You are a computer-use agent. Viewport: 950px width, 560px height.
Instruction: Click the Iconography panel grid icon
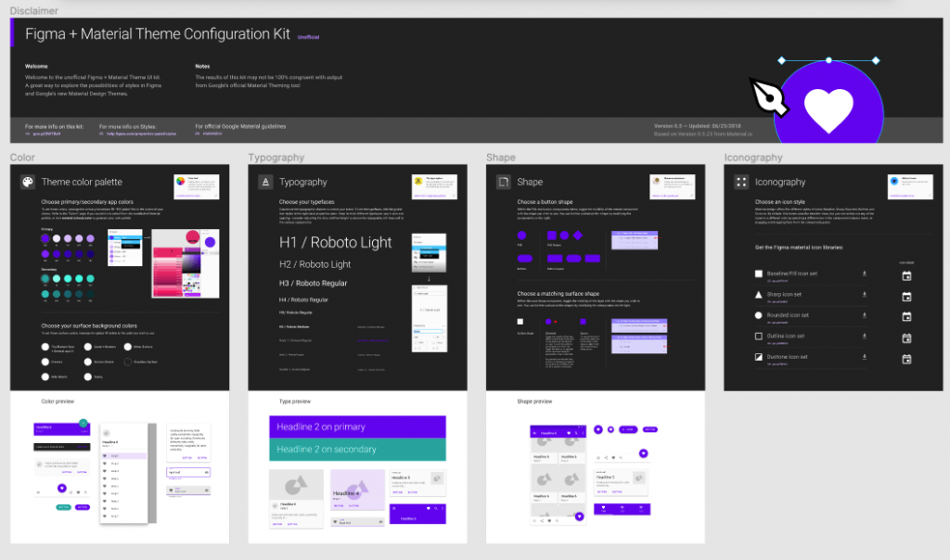point(739,182)
